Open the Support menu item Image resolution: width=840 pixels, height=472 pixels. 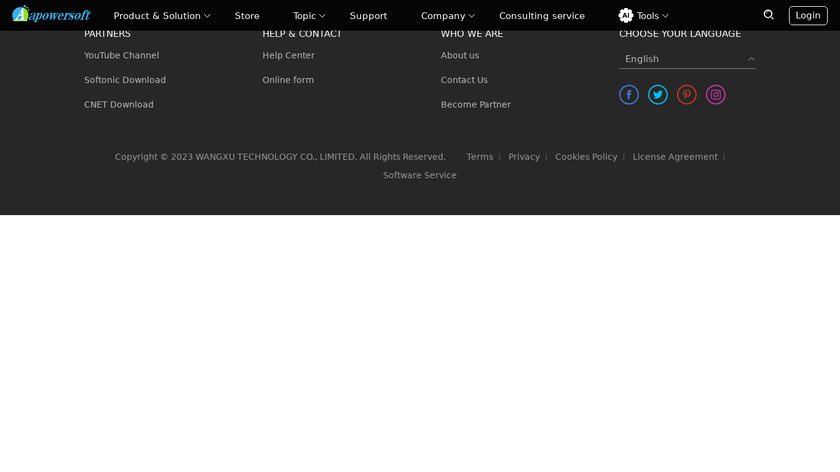tap(368, 16)
